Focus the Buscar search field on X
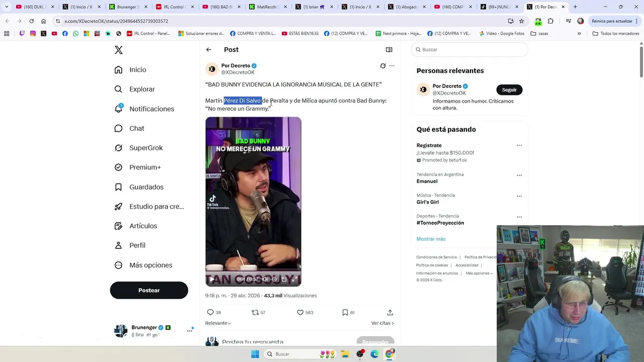 [469, 50]
